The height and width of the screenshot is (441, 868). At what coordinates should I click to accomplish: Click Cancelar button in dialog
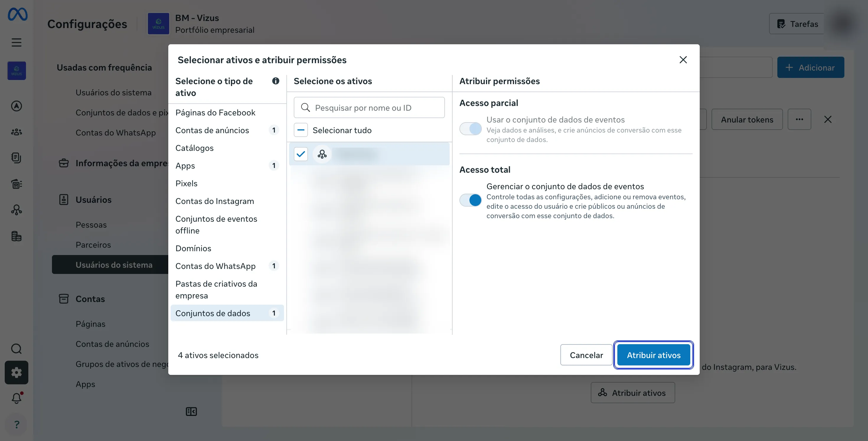[x=586, y=355]
